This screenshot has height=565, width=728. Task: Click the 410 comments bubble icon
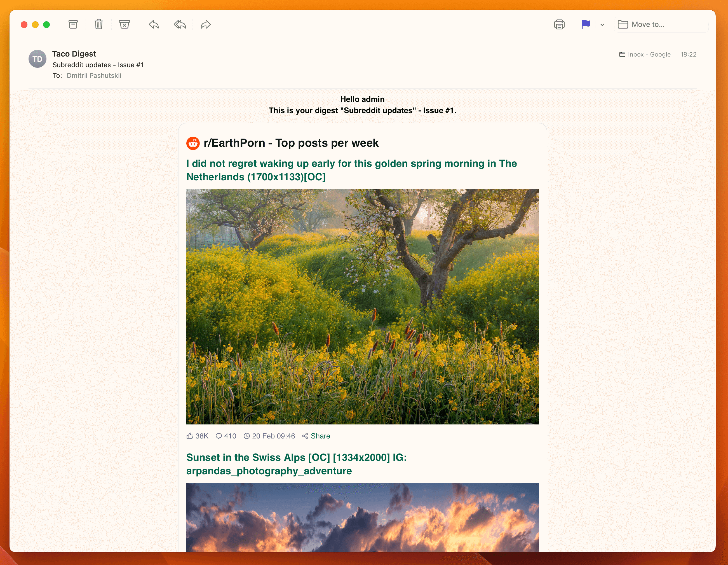tap(219, 436)
